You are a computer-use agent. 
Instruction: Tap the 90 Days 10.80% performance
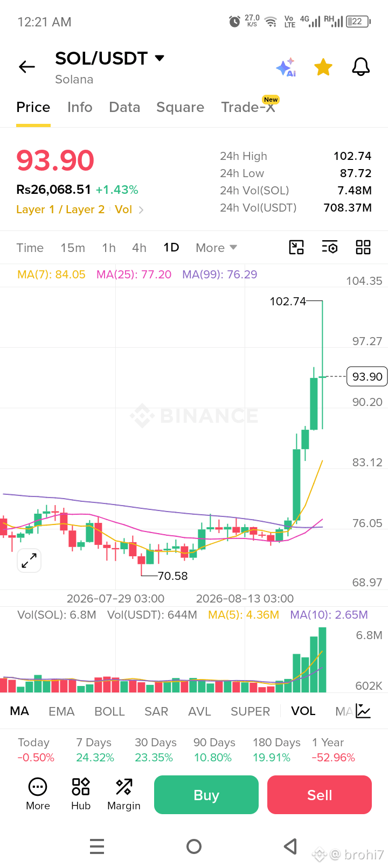[214, 750]
